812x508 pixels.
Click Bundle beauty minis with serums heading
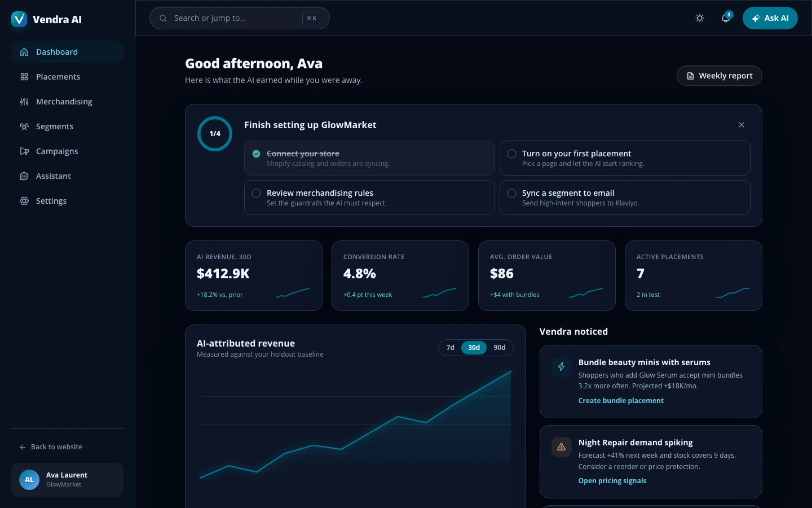(644, 362)
